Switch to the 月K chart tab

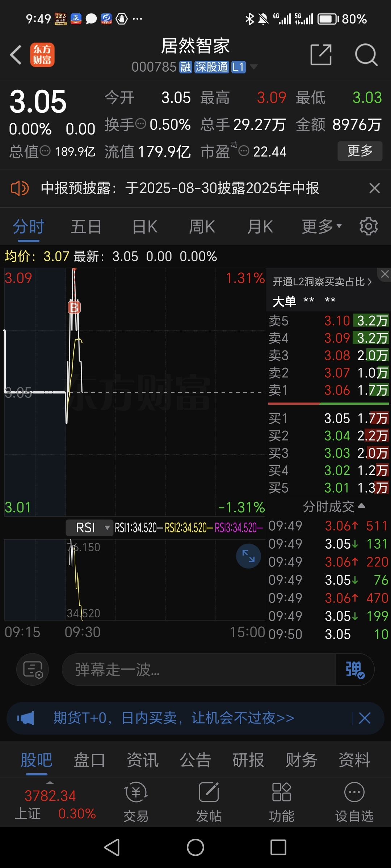pyautogui.click(x=260, y=227)
